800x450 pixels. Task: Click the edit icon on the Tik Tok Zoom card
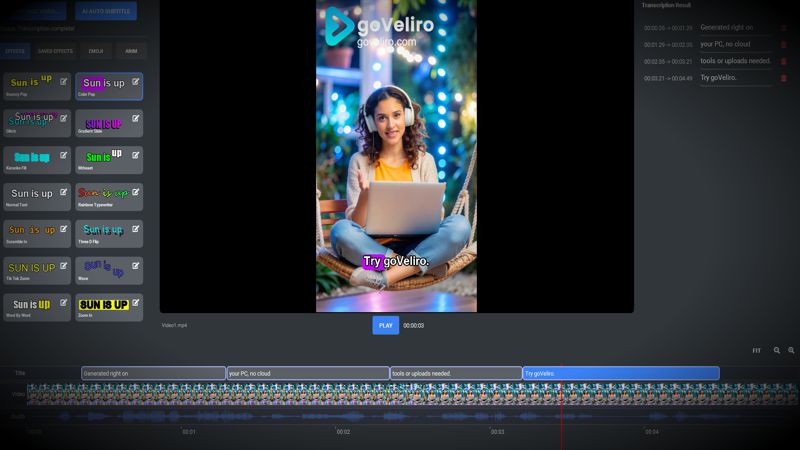[63, 266]
